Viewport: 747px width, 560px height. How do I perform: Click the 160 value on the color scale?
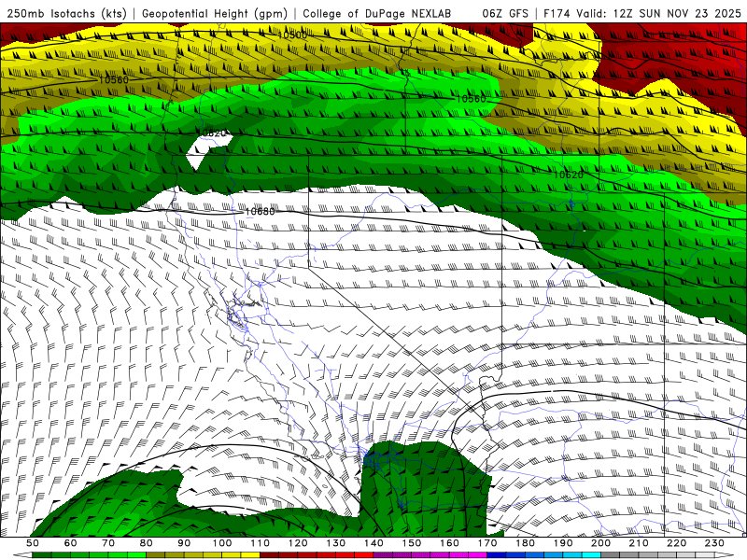tap(449, 543)
